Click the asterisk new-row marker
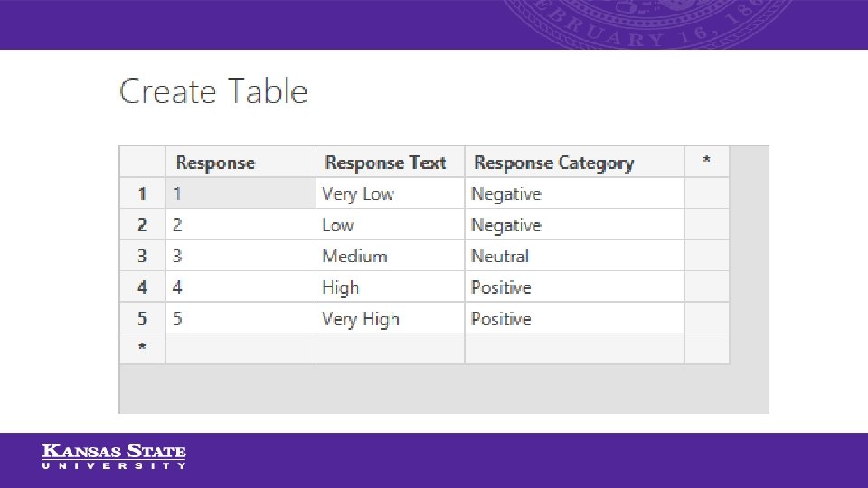Screen dimensions: 868x488 [142, 349]
